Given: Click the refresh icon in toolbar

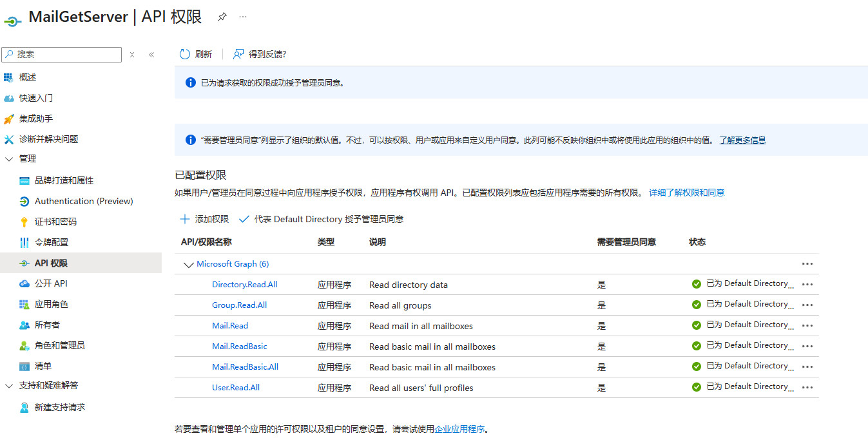Looking at the screenshot, I should pyautogui.click(x=185, y=54).
